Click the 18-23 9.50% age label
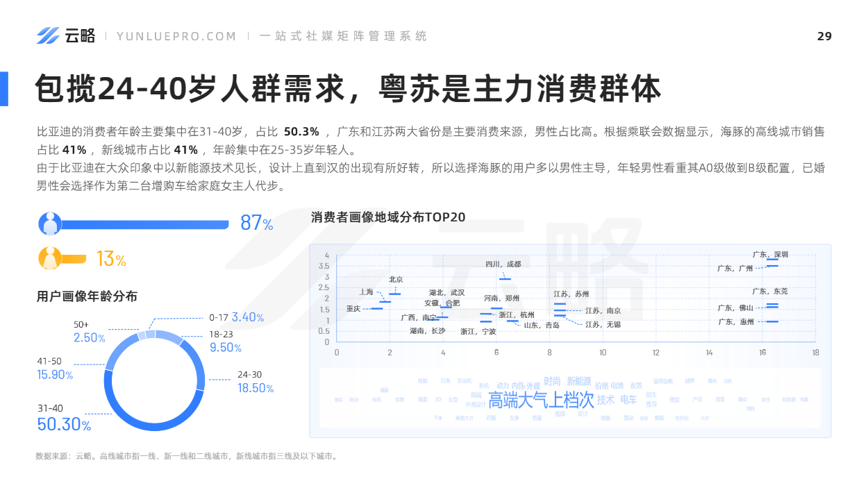Image resolution: width=868 pixels, height=488 pixels. pos(225,342)
